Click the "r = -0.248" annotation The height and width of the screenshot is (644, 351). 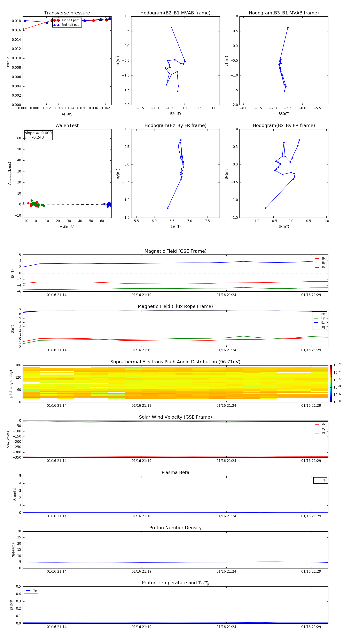pos(35,137)
